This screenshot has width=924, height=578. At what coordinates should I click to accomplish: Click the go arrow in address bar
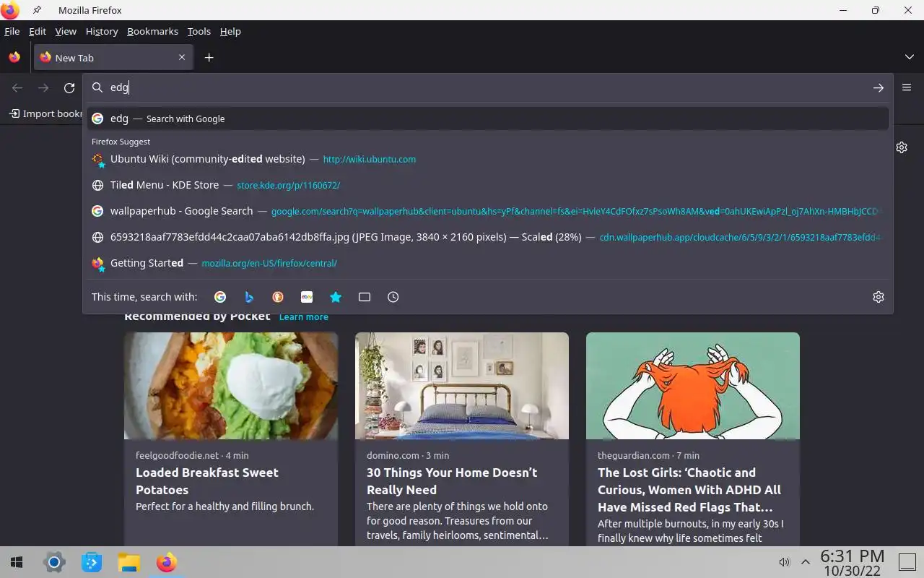[878, 87]
